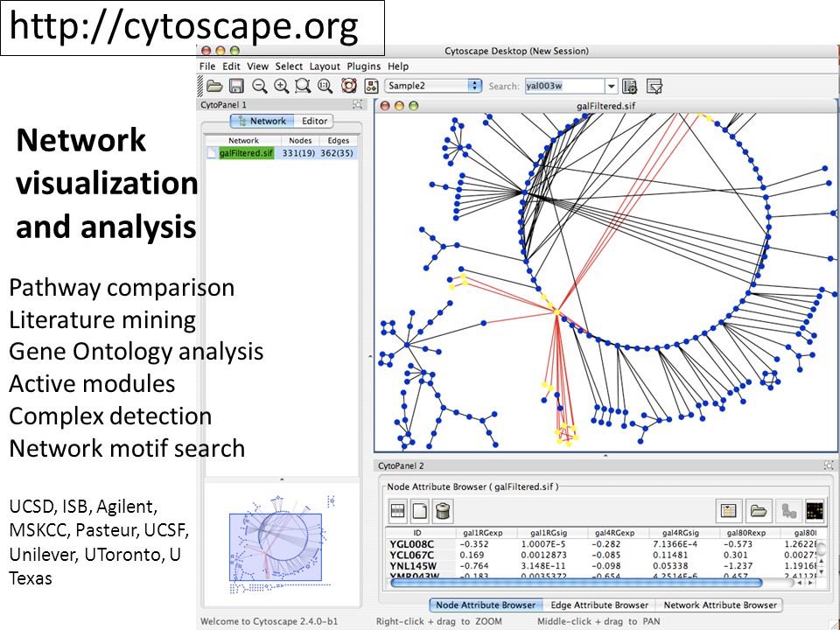
Task: Click the 362(35) edges count cell
Action: (337, 153)
